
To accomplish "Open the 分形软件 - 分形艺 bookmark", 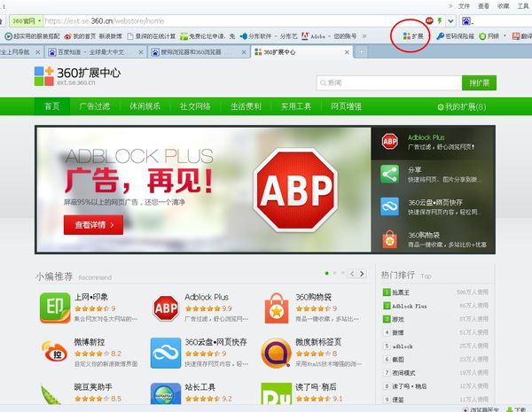I will pyautogui.click(x=269, y=36).
